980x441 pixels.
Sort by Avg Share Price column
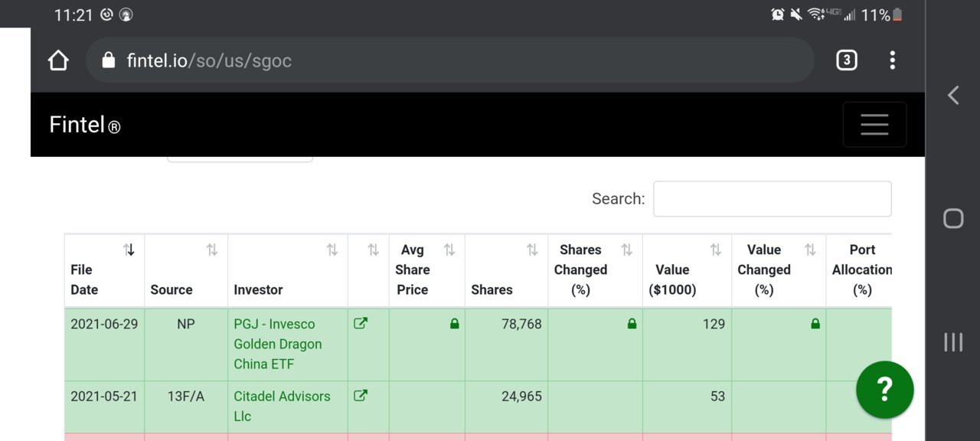(427, 270)
